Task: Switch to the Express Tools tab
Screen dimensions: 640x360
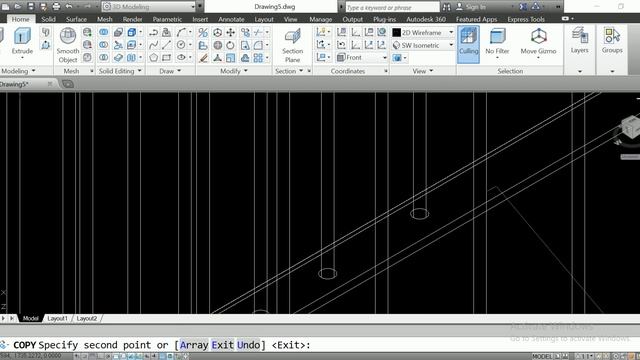Action: (x=526, y=19)
